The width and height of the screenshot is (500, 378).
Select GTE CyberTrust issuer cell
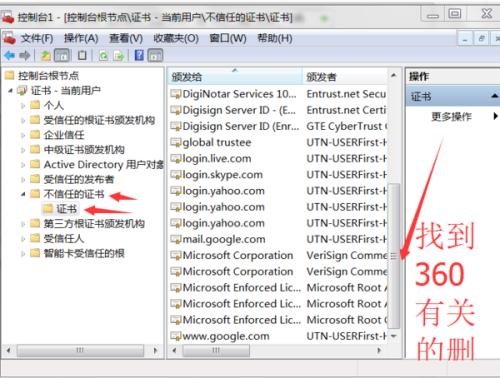point(347,126)
